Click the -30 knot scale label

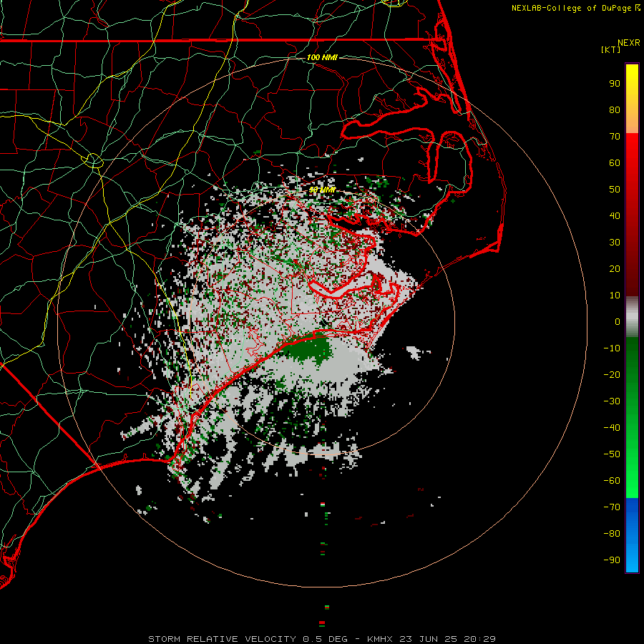coord(612,401)
